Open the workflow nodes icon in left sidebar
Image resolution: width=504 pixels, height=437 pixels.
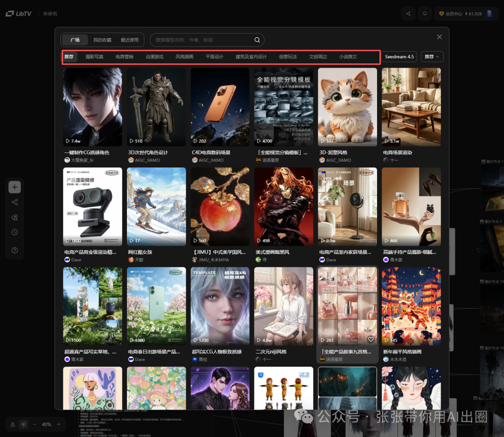click(14, 202)
